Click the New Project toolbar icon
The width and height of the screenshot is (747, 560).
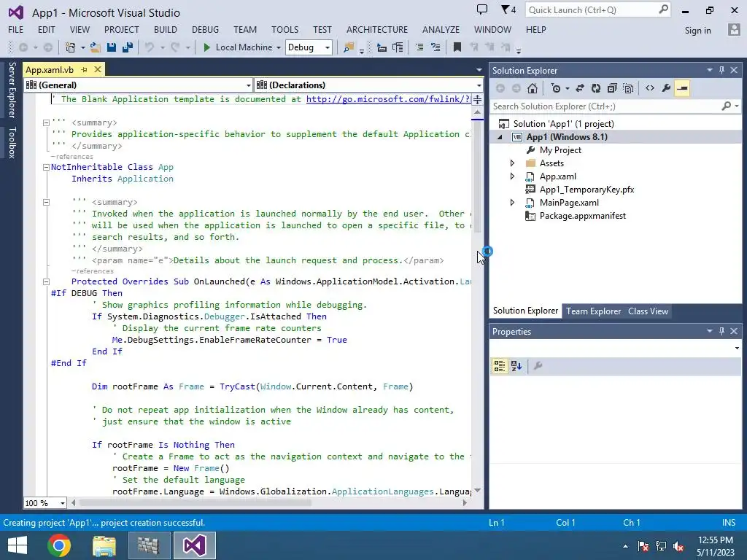tap(71, 47)
